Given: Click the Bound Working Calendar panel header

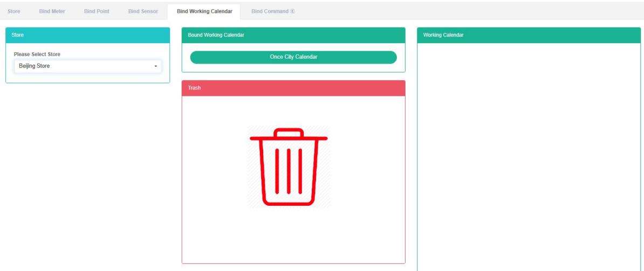Looking at the screenshot, I should 293,35.
